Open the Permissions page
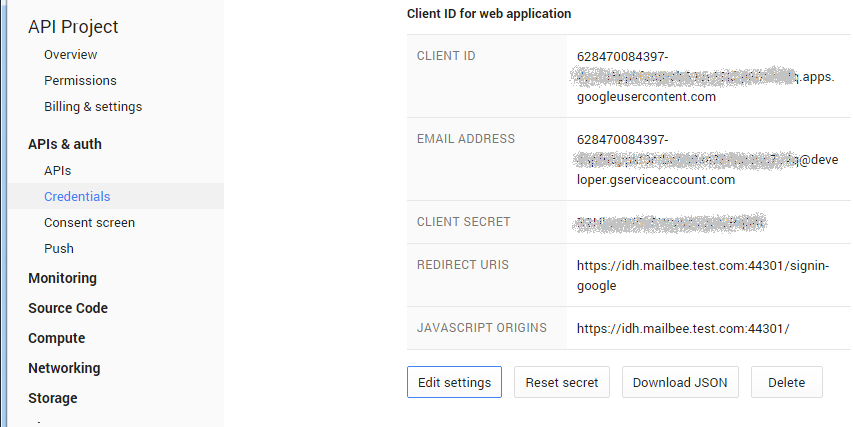Screen dimensions: 853x427 80,81
